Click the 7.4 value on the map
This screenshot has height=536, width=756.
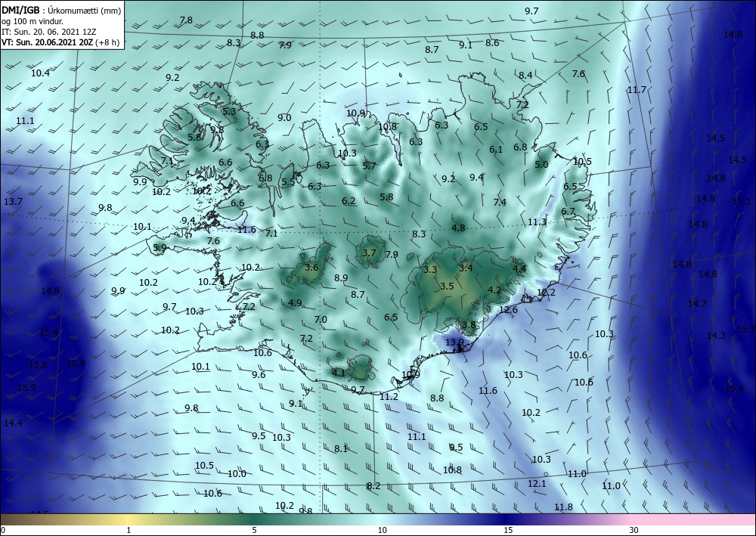500,203
